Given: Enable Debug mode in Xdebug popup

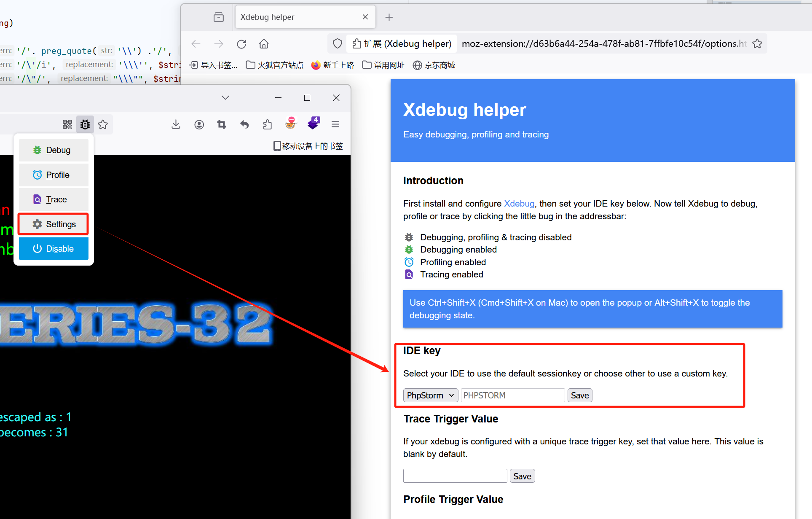Looking at the screenshot, I should click(54, 150).
